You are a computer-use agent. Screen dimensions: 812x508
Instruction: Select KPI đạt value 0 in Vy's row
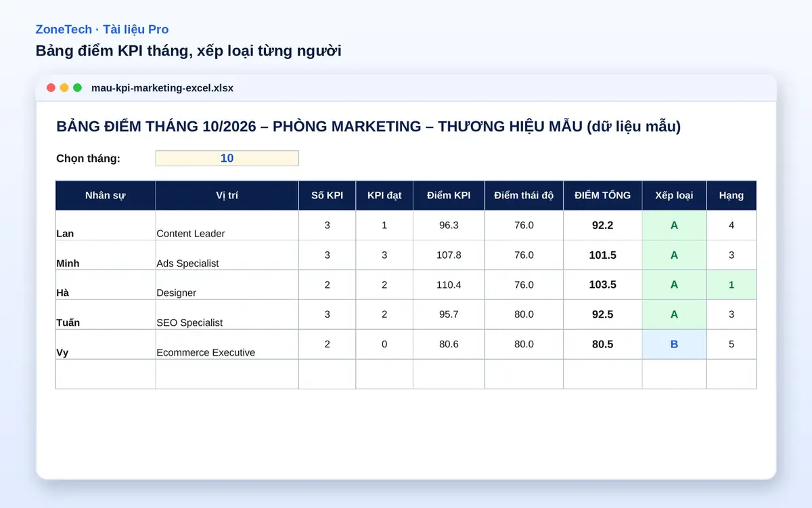point(384,345)
